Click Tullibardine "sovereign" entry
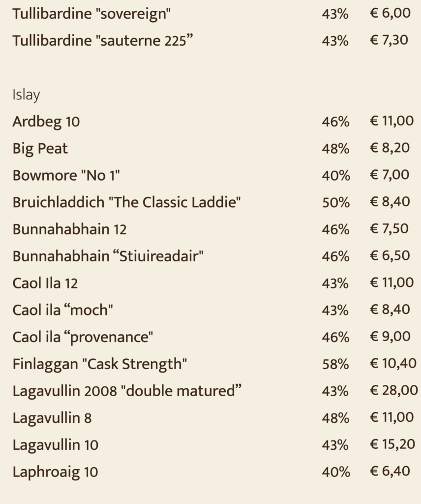 (x=91, y=14)
